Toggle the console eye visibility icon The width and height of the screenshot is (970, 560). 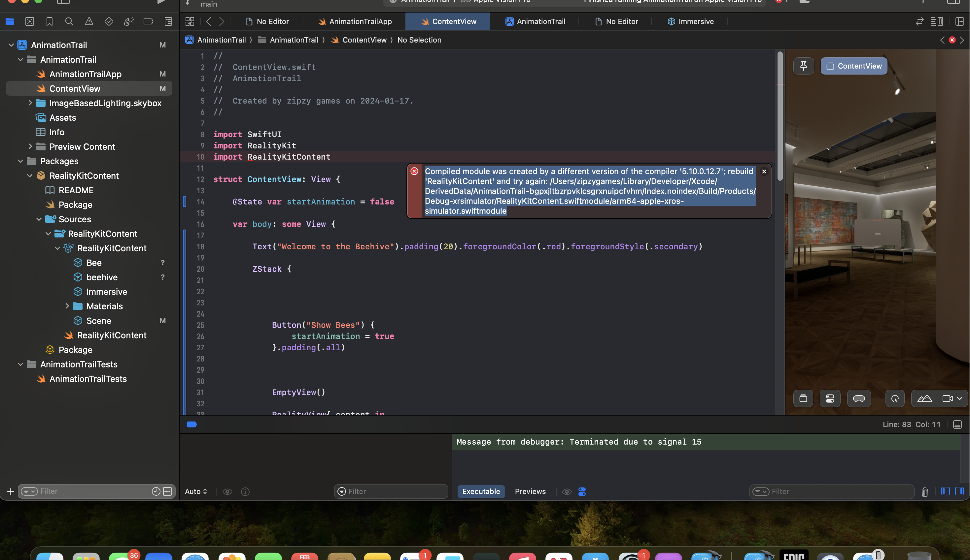pos(567,491)
